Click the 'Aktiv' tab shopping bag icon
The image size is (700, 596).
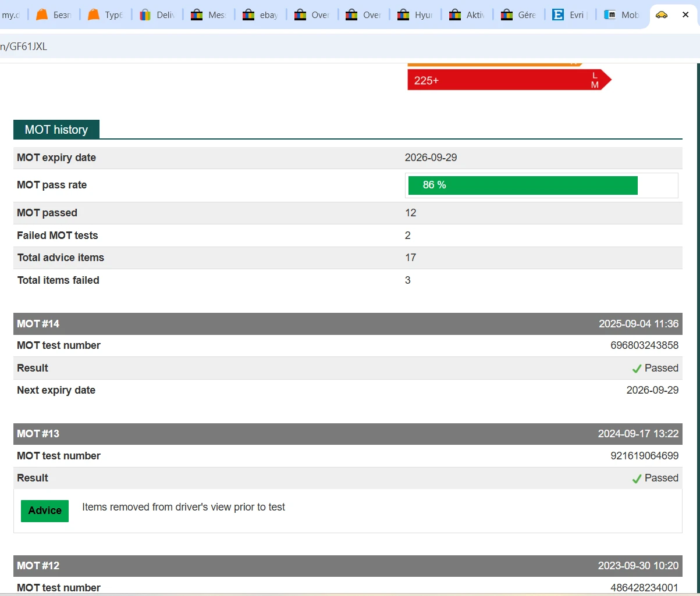455,15
